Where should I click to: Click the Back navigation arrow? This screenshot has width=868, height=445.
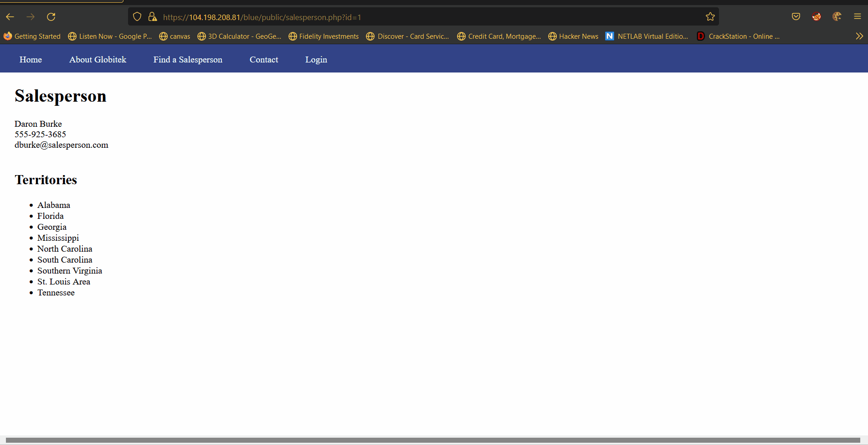tap(10, 17)
